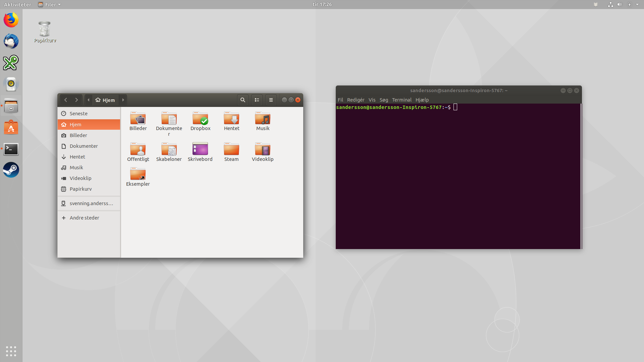Select Videoklip in Files sidebar

click(x=89, y=178)
